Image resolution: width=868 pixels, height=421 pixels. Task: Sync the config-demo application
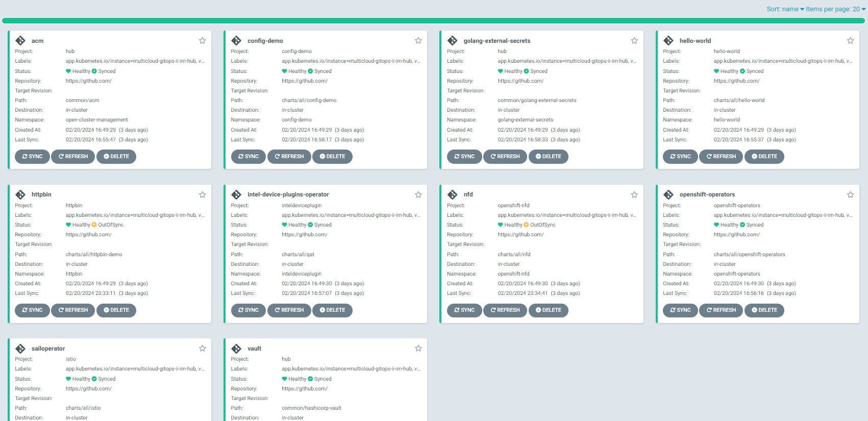coord(249,157)
